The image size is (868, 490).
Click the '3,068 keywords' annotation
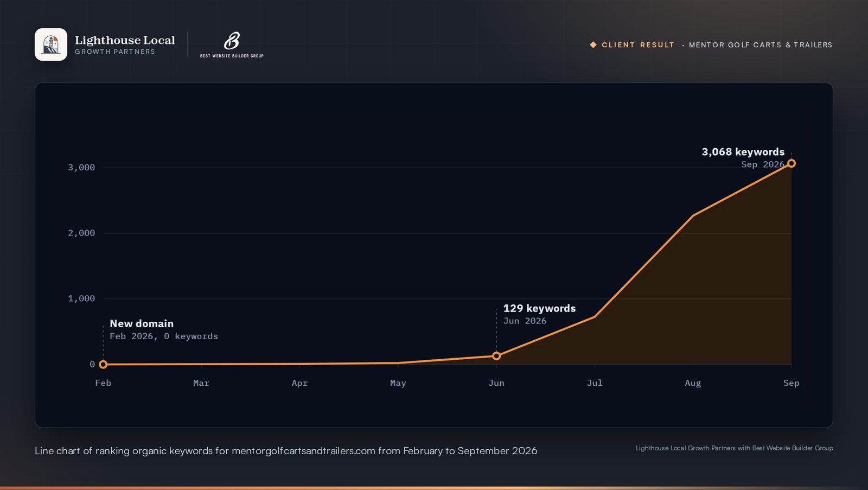743,152
